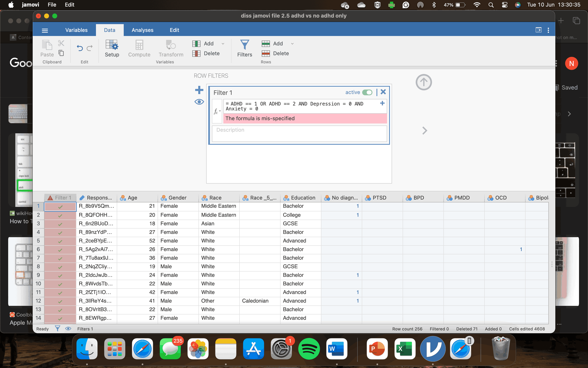Toggle the results panel view icon

(x=538, y=30)
